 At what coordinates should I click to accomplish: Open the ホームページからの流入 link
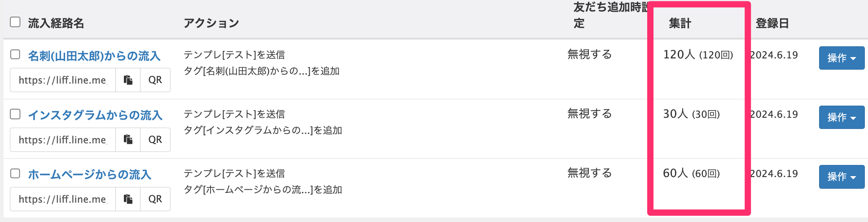pyautogui.click(x=90, y=175)
